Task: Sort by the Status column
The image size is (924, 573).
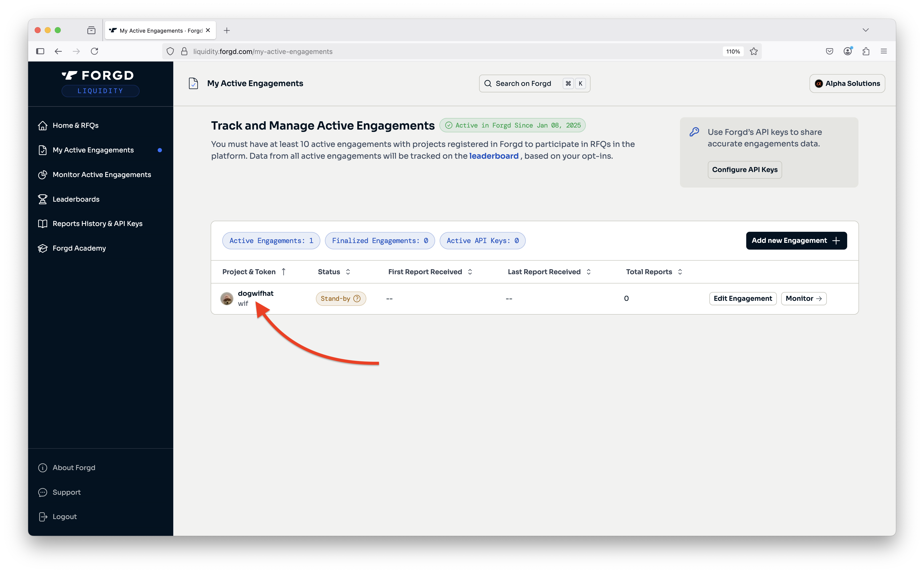Action: coord(348,272)
